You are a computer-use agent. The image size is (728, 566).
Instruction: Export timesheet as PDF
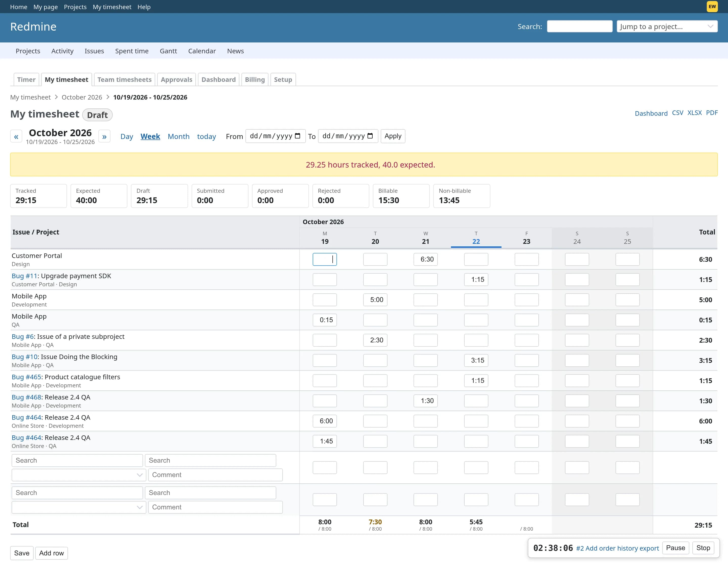pos(712,113)
